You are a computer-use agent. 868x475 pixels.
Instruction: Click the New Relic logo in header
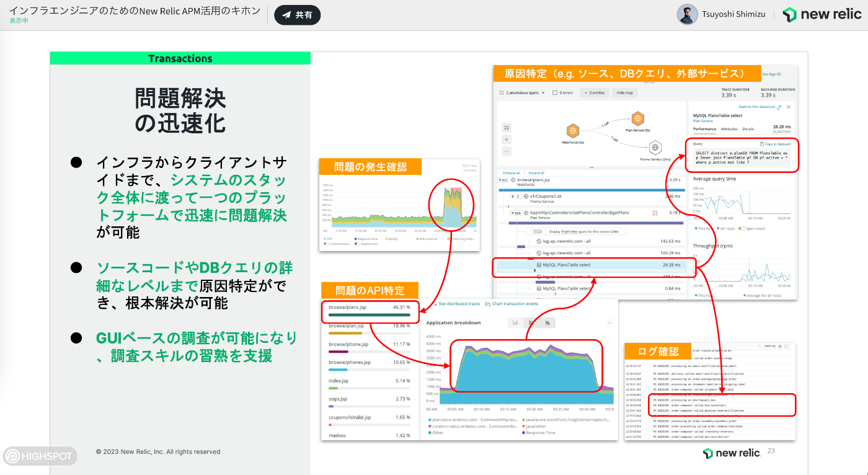[822, 14]
